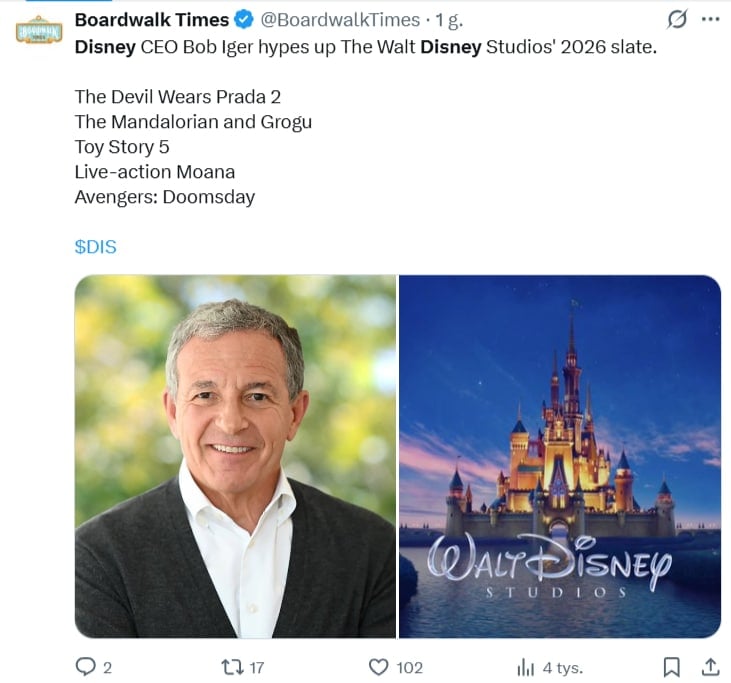Open the reply comments icon
This screenshot has height=683, width=731.
(x=85, y=667)
